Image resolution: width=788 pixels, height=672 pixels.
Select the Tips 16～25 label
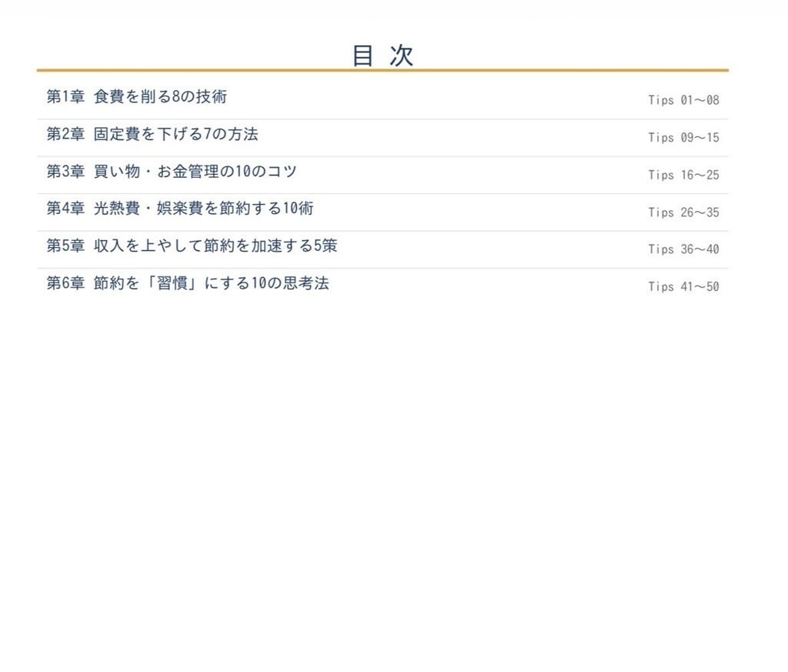pos(683,175)
